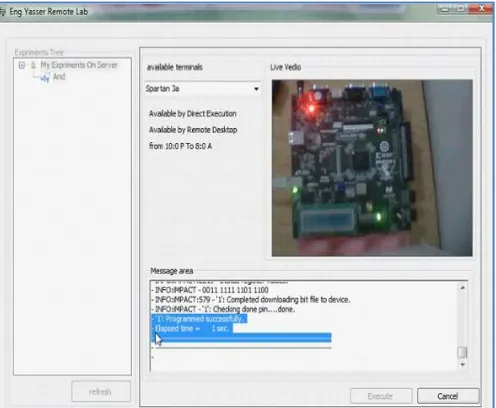Click the 'INFO:iMPACT - 0011 1111 1101 1100' line
This screenshot has height=408, width=496.
point(210,290)
